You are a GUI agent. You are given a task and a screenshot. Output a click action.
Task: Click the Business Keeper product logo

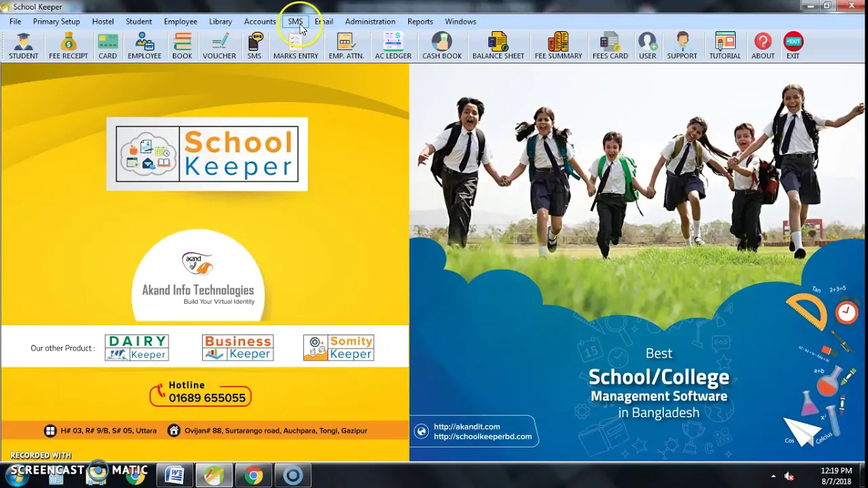(238, 348)
